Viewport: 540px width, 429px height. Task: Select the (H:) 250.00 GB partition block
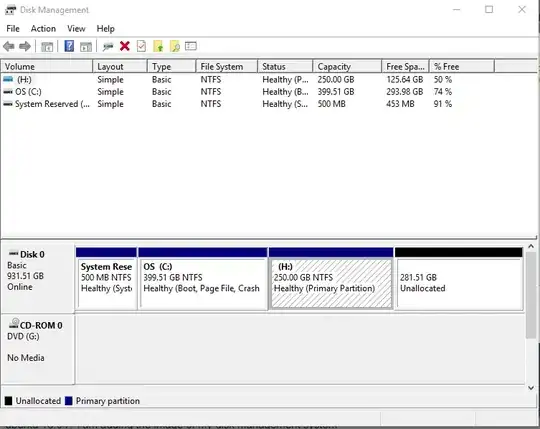tap(331, 278)
